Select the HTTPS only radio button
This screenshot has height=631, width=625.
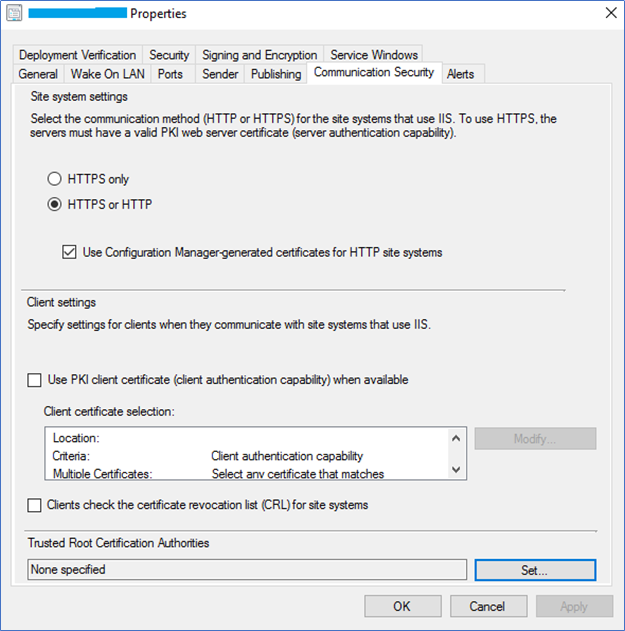(54, 179)
